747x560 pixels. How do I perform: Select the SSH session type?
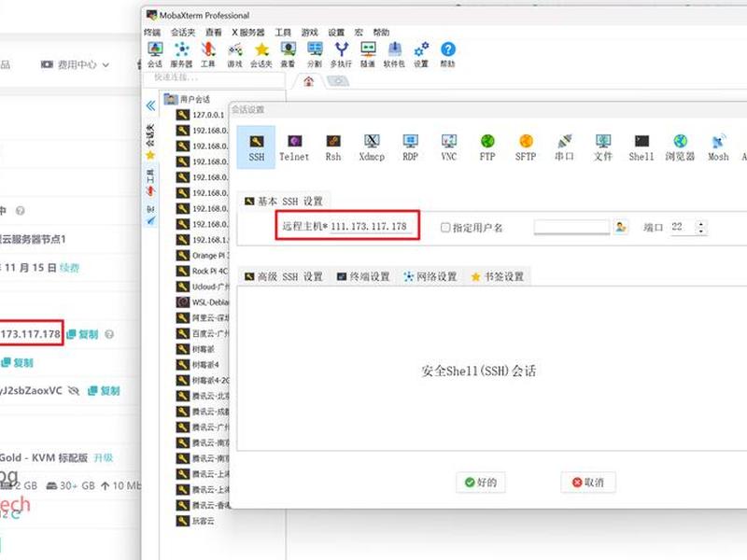point(256,147)
